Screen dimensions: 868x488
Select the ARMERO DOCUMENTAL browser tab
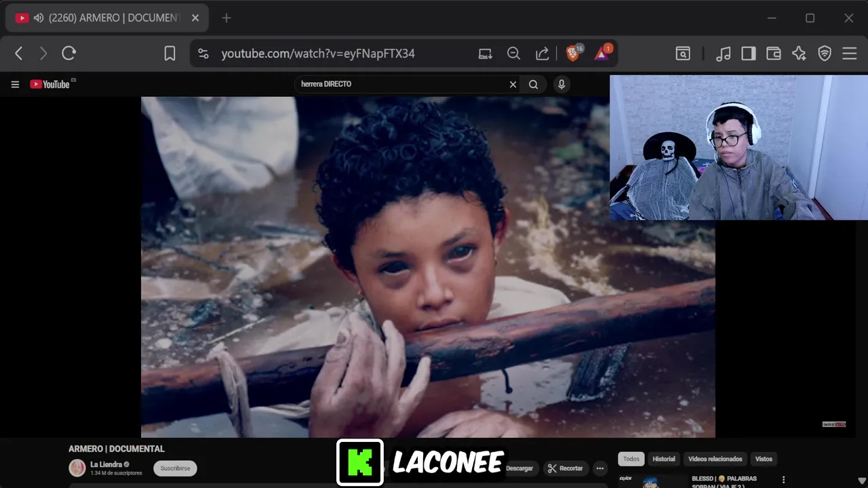(x=106, y=18)
